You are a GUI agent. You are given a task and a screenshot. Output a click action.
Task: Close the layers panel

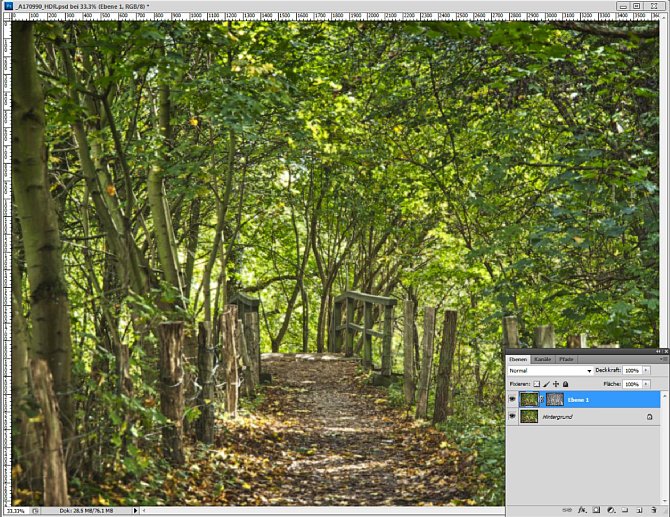click(x=666, y=351)
